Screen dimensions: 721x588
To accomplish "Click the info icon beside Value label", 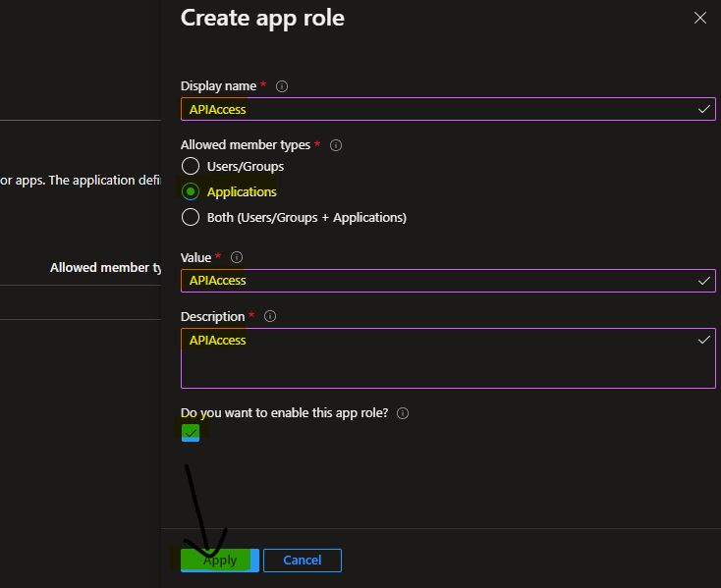I will [x=237, y=257].
